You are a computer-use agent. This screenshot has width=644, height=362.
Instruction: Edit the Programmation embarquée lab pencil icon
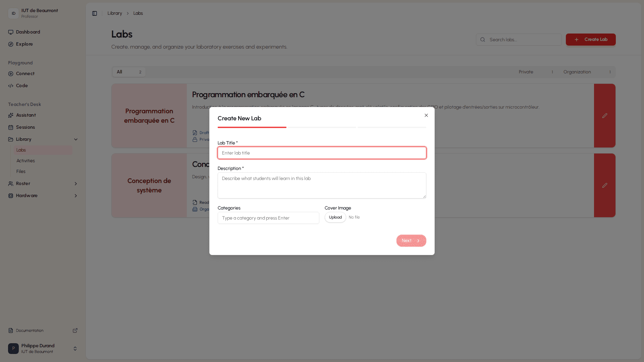tap(605, 116)
